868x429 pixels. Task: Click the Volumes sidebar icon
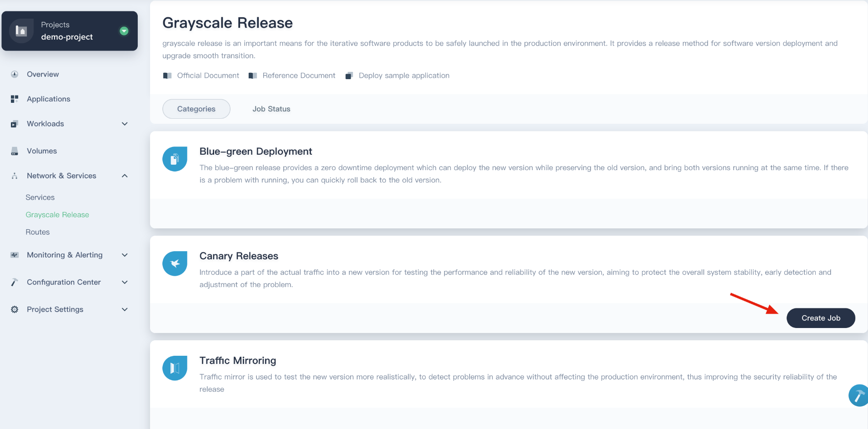pos(15,151)
